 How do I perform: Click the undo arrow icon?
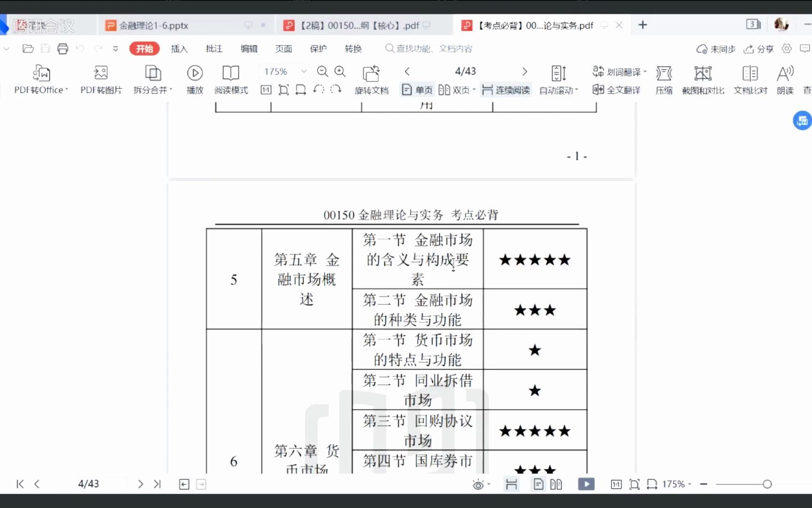tap(80, 48)
